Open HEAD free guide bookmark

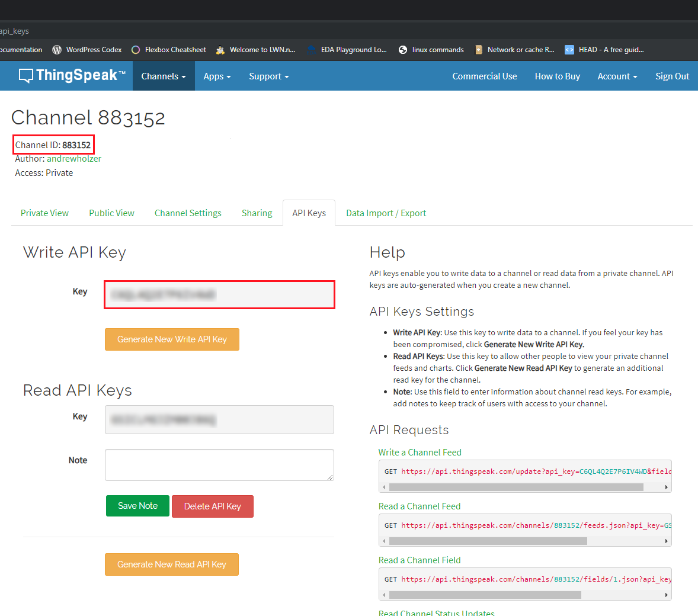(604, 50)
